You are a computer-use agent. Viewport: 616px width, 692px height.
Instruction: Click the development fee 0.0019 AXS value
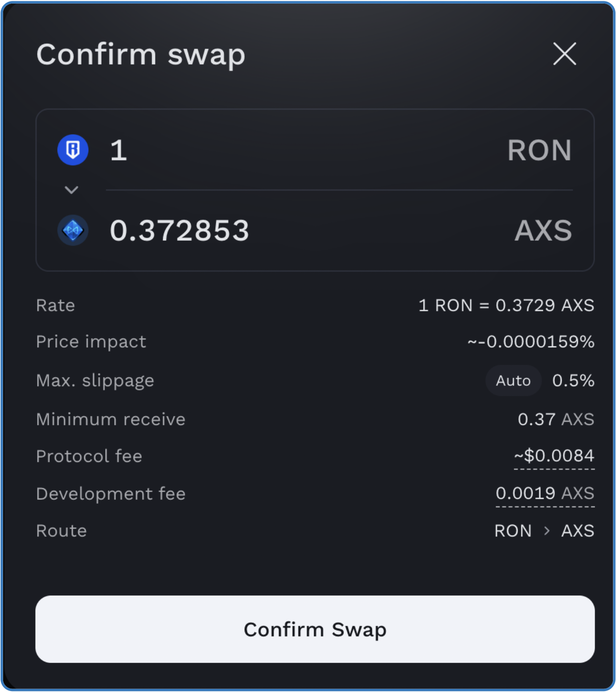(545, 493)
